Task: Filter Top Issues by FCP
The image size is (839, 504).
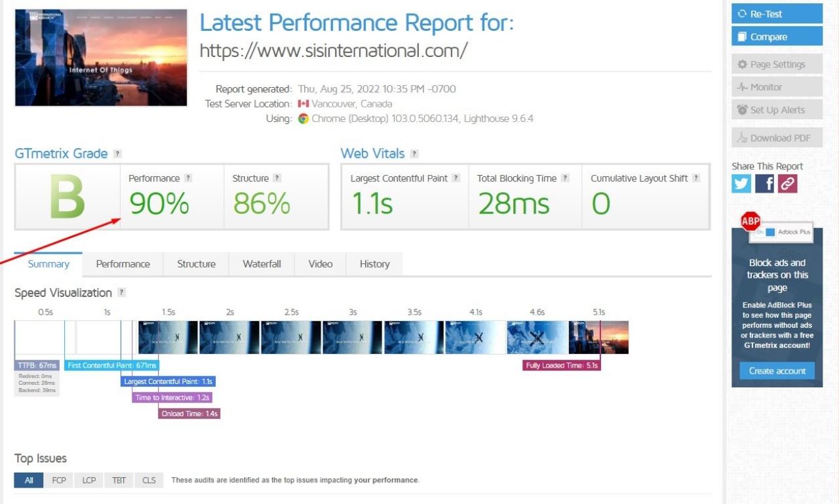Action: pos(58,480)
